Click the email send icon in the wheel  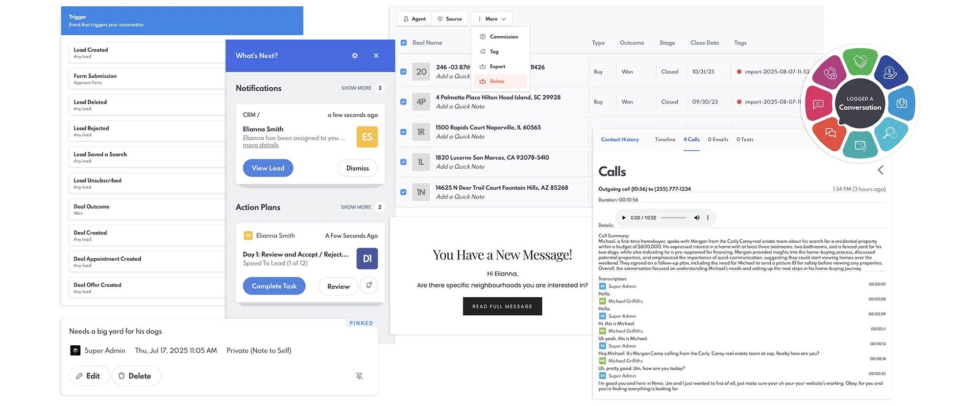[x=860, y=145]
